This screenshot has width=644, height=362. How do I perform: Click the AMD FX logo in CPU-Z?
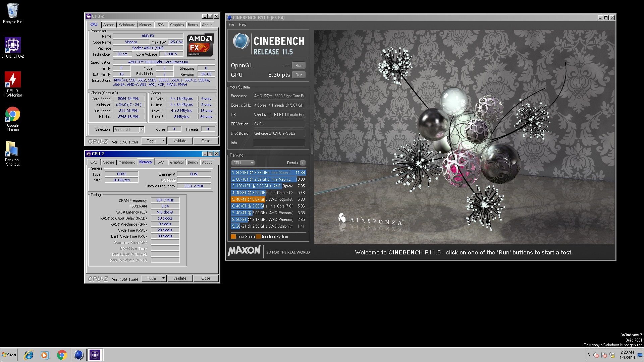tap(200, 45)
